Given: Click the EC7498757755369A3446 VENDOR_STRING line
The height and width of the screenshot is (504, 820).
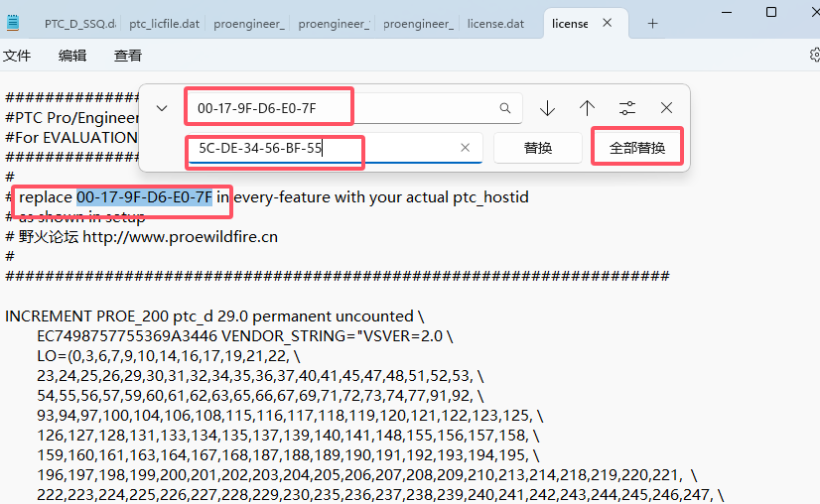Looking at the screenshot, I should click(245, 336).
